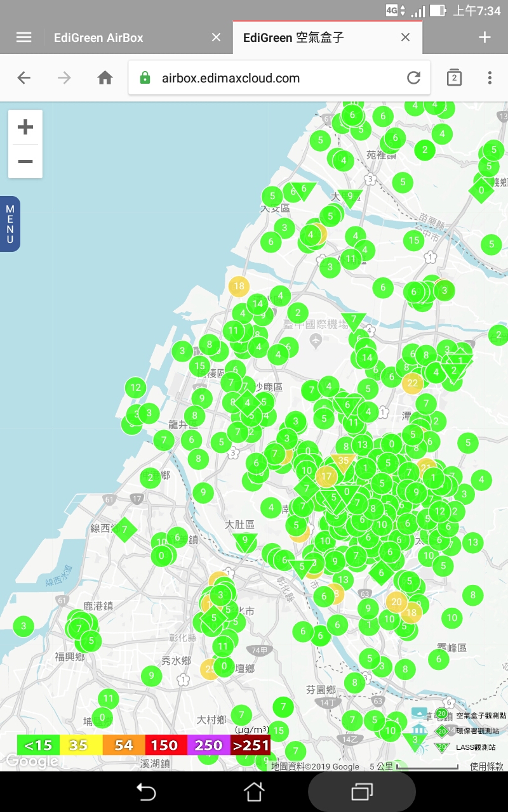The image size is (508, 812).
Task: Open yellow 18 marker above marker 14
Action: tap(239, 286)
